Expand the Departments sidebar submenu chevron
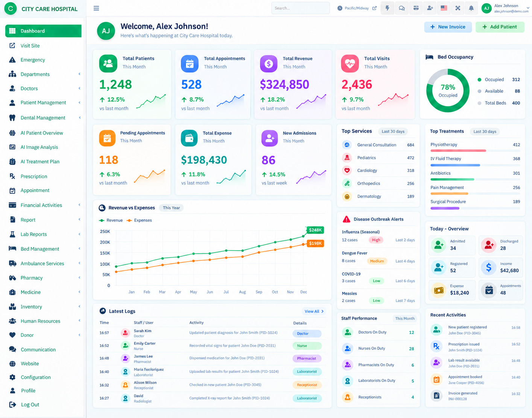The image size is (532, 418). (79, 74)
